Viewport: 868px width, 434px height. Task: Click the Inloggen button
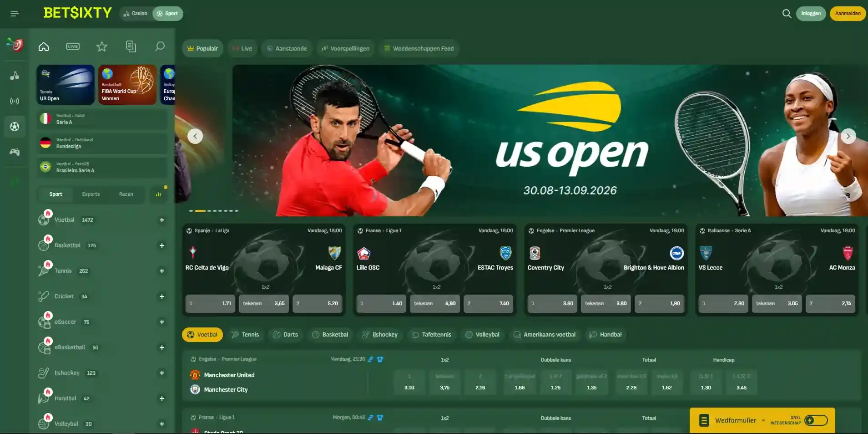tap(811, 14)
